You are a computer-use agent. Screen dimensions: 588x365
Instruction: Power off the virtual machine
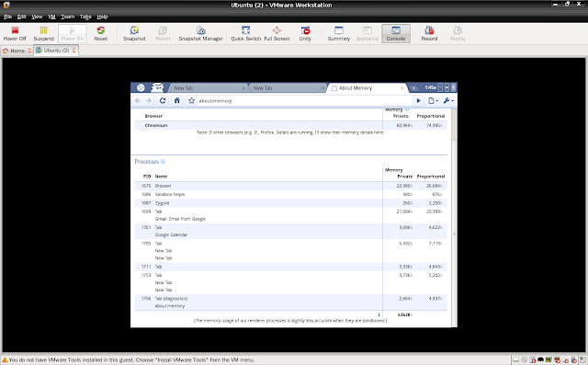coord(15,34)
